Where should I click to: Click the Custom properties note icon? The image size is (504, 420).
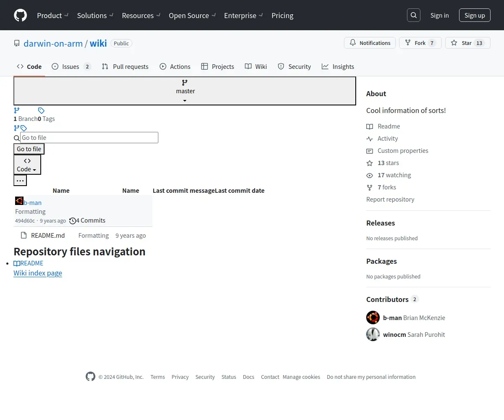(370, 151)
